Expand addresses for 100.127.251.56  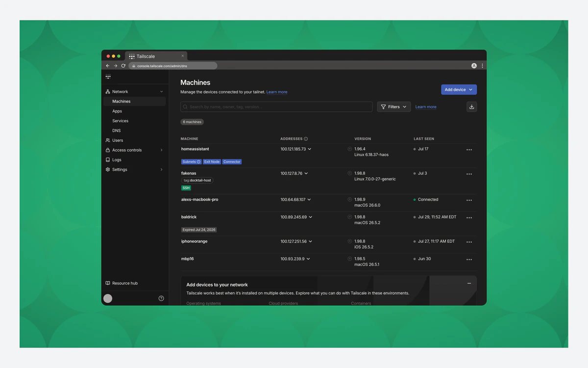(311, 241)
